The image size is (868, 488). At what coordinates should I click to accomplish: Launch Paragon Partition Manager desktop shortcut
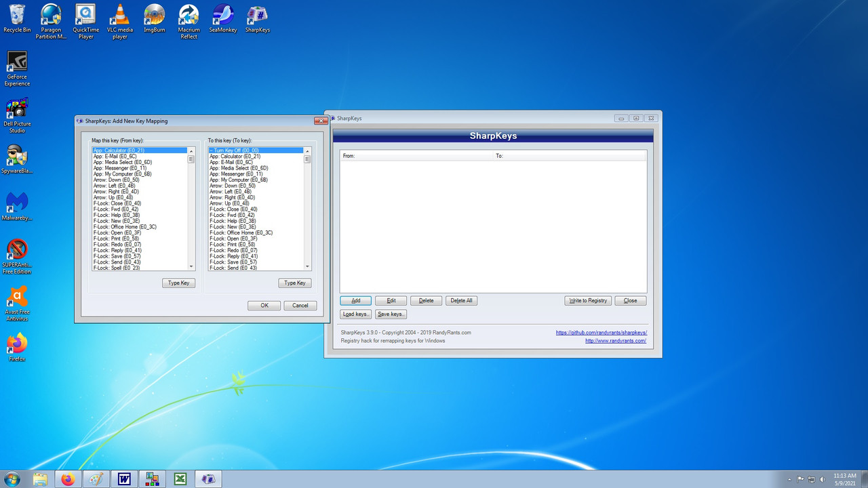pyautogui.click(x=51, y=22)
